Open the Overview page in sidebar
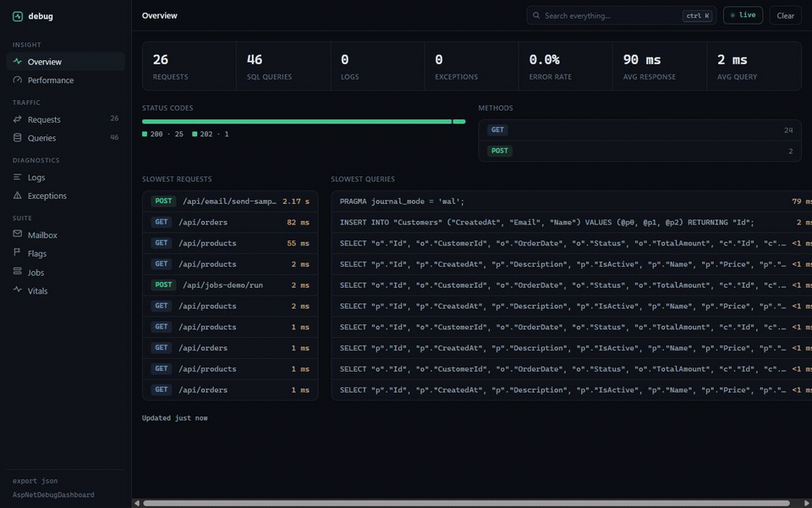The width and height of the screenshot is (812, 508). pyautogui.click(x=66, y=62)
